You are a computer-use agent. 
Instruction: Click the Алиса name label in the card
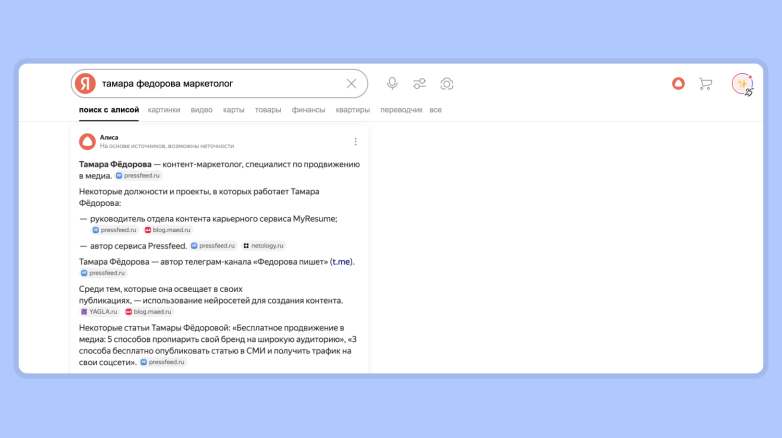(109, 137)
